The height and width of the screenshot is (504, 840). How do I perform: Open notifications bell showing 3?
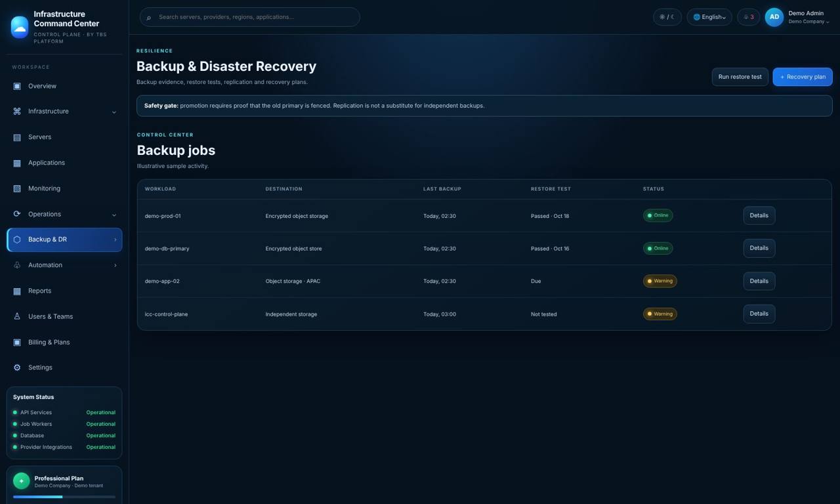[x=749, y=17]
